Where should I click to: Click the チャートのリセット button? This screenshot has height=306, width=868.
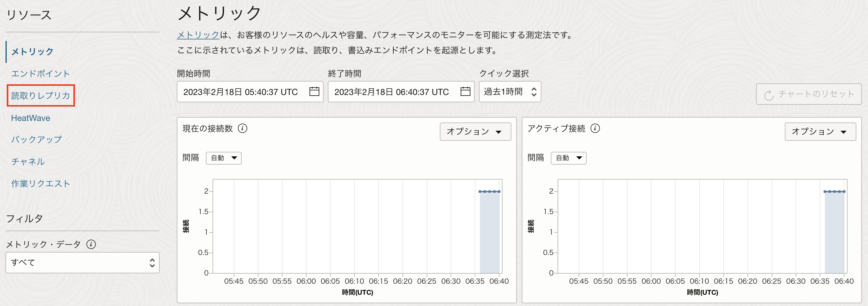808,94
